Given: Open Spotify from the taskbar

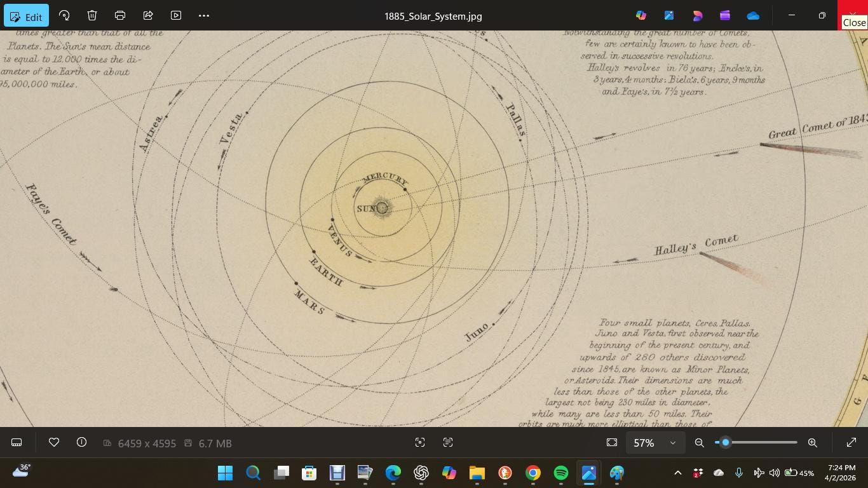Looking at the screenshot, I should (x=560, y=473).
